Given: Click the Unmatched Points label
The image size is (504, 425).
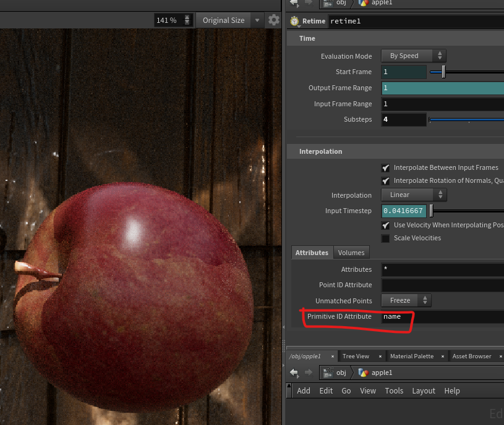Looking at the screenshot, I should pos(344,301).
